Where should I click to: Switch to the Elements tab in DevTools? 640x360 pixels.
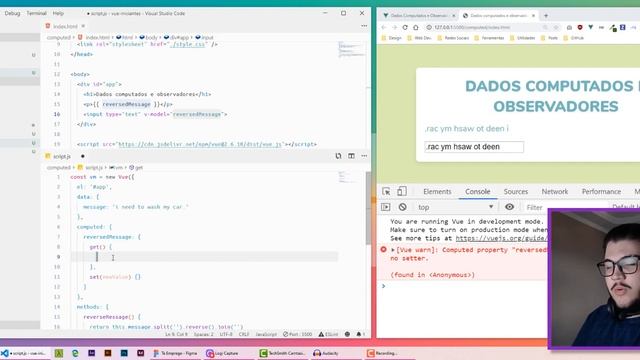pos(437,191)
